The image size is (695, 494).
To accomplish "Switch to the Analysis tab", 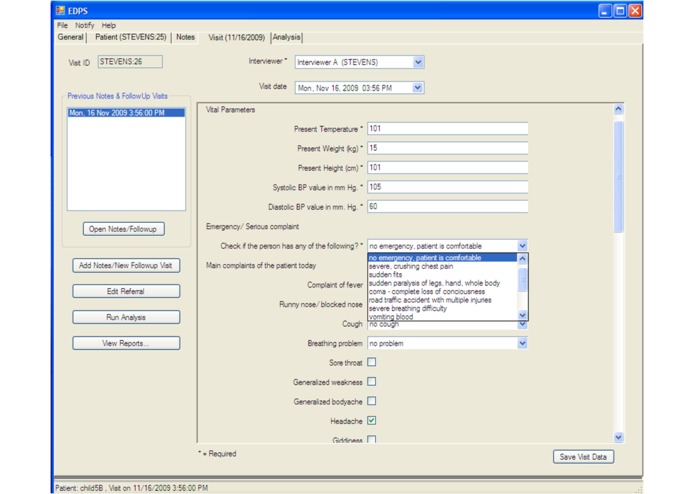I will click(x=286, y=37).
